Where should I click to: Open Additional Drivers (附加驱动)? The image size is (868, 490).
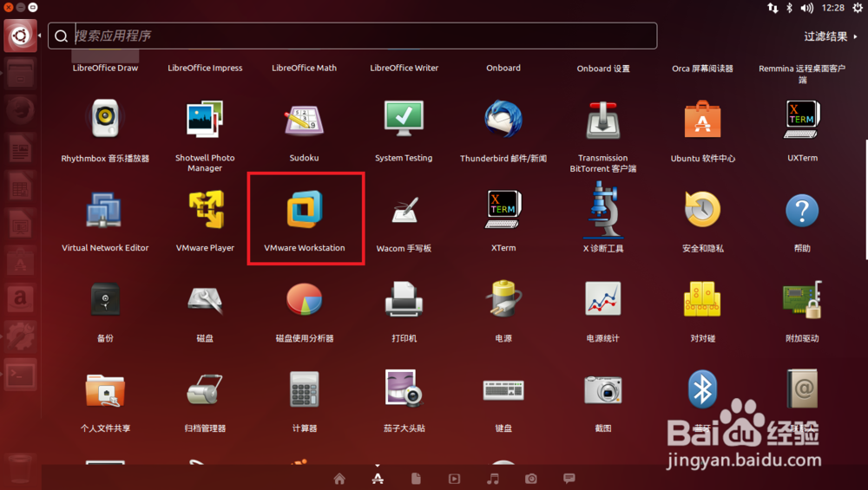[x=802, y=300]
